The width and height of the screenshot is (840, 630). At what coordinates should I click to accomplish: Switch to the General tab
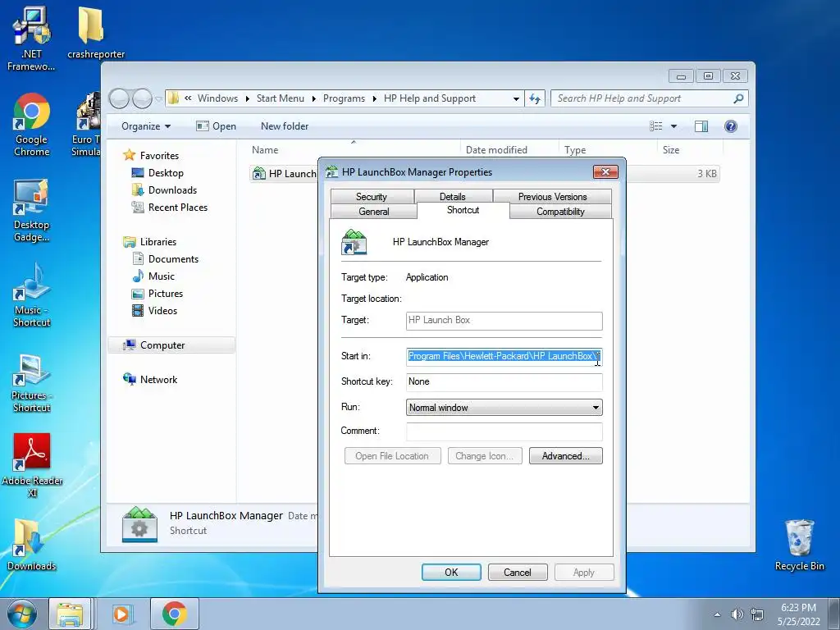374,212
